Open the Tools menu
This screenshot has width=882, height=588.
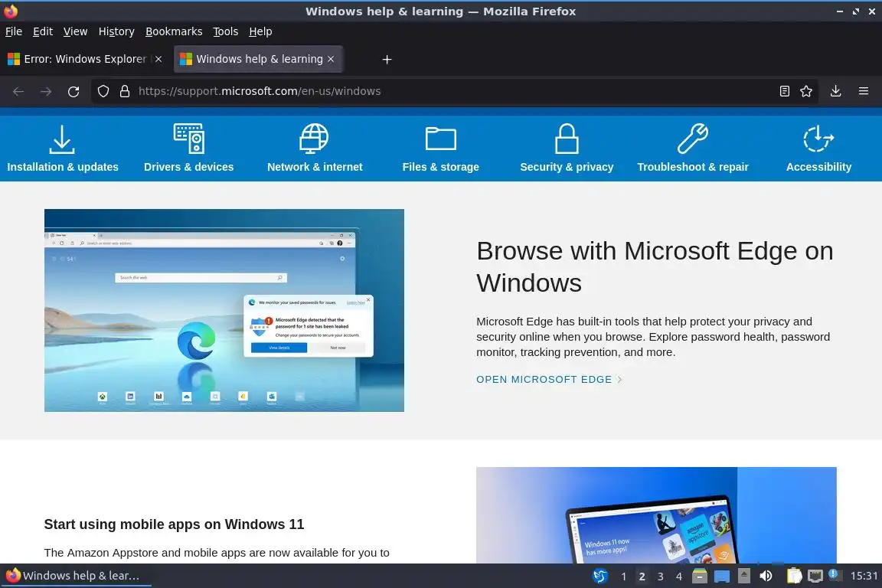click(x=226, y=31)
